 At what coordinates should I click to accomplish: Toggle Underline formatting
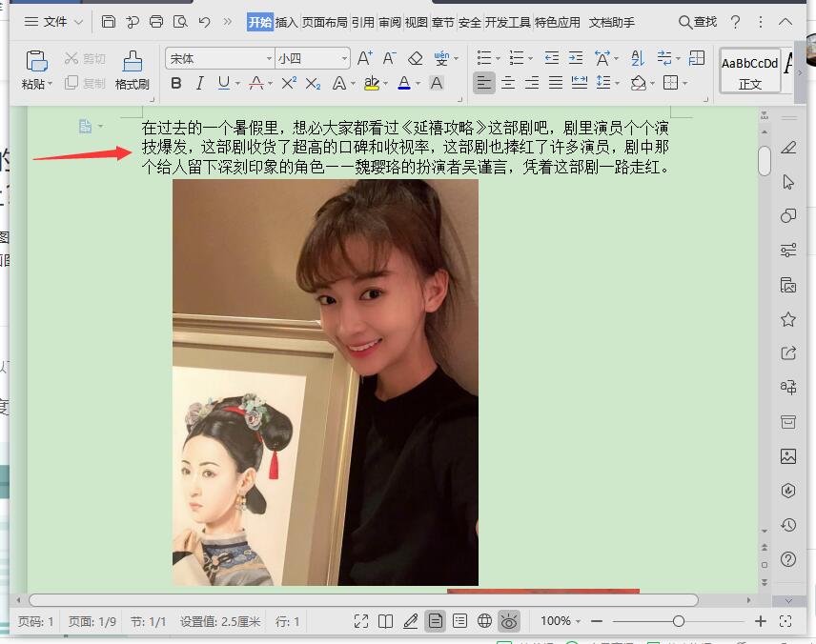pos(224,83)
